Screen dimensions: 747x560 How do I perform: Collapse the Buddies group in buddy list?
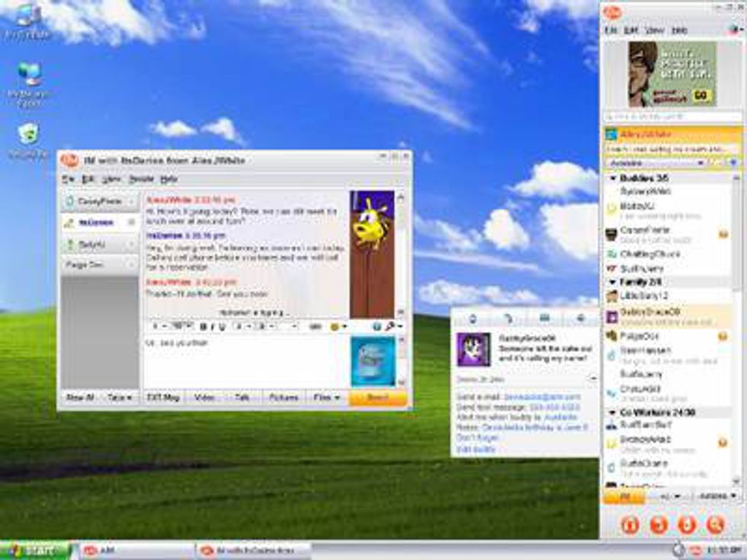pyautogui.click(x=611, y=178)
